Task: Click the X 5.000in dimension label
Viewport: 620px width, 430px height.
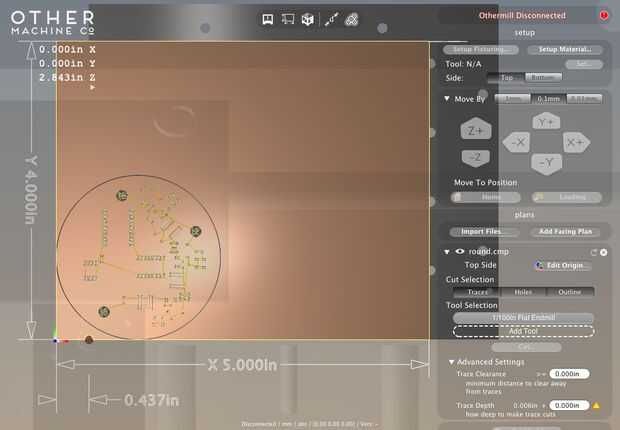Action: [x=242, y=365]
